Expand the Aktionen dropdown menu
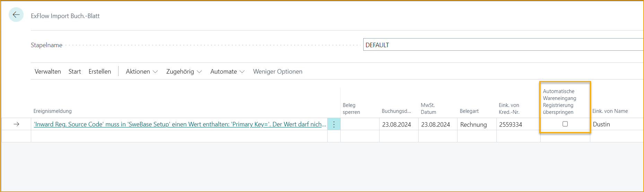This screenshot has width=644, height=192. tap(142, 72)
